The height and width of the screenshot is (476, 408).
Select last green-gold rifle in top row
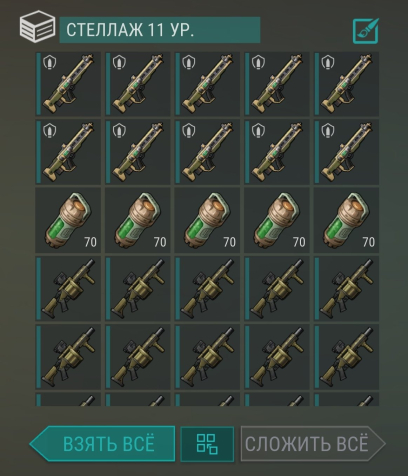coord(346,84)
